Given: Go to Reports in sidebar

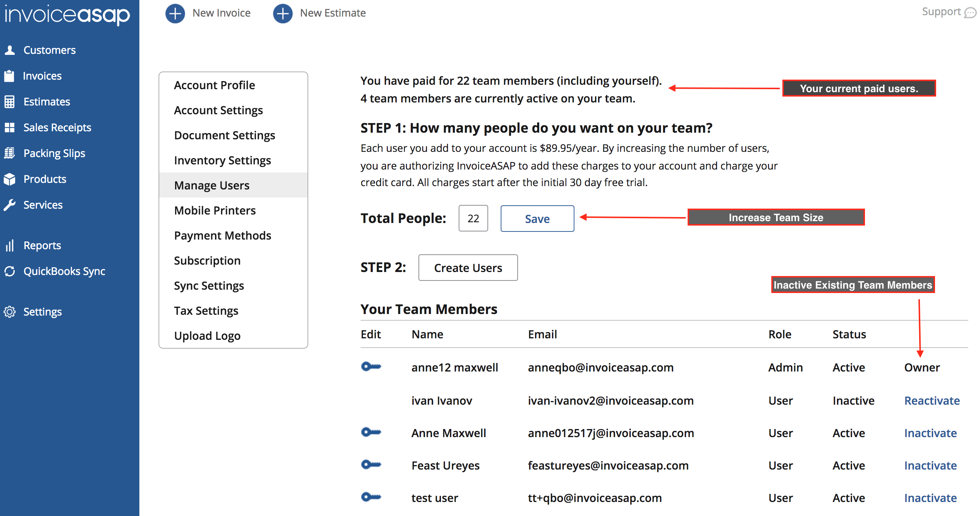Looking at the screenshot, I should tap(42, 245).
